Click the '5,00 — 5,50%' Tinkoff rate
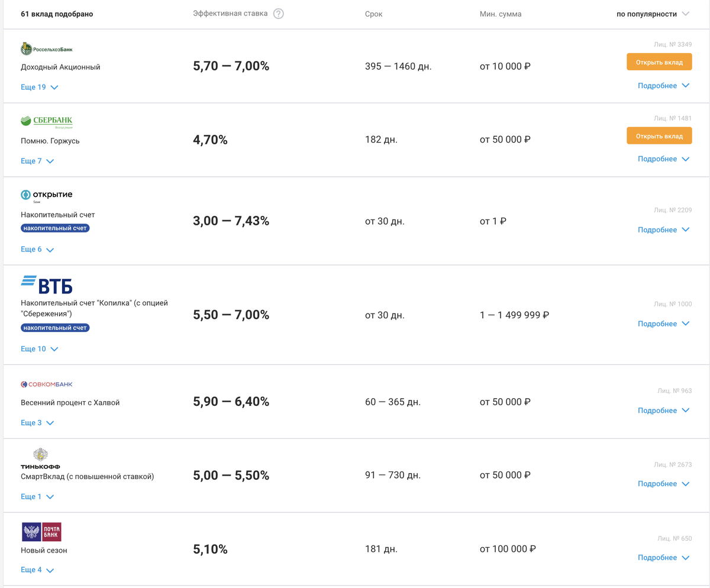This screenshot has width=710, height=588. pos(231,476)
